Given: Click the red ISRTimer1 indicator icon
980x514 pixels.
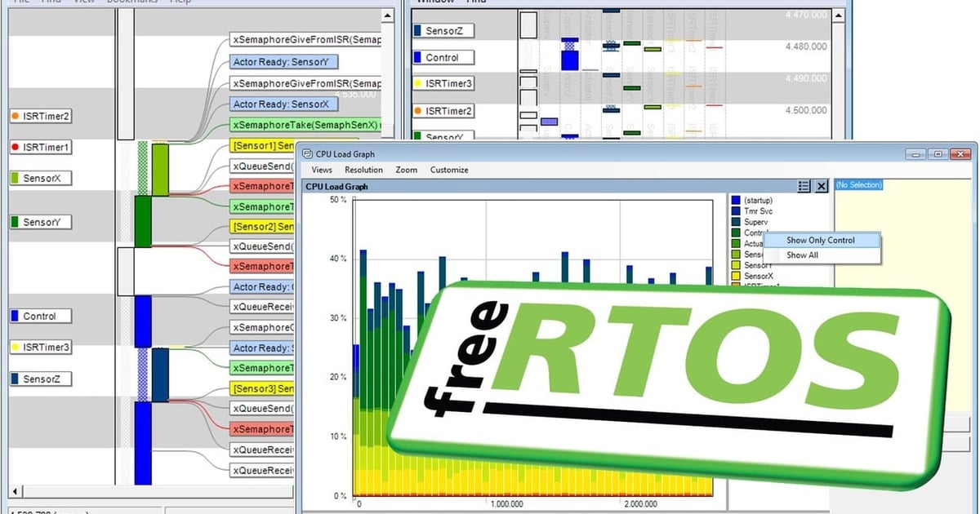Looking at the screenshot, I should pyautogui.click(x=15, y=147).
